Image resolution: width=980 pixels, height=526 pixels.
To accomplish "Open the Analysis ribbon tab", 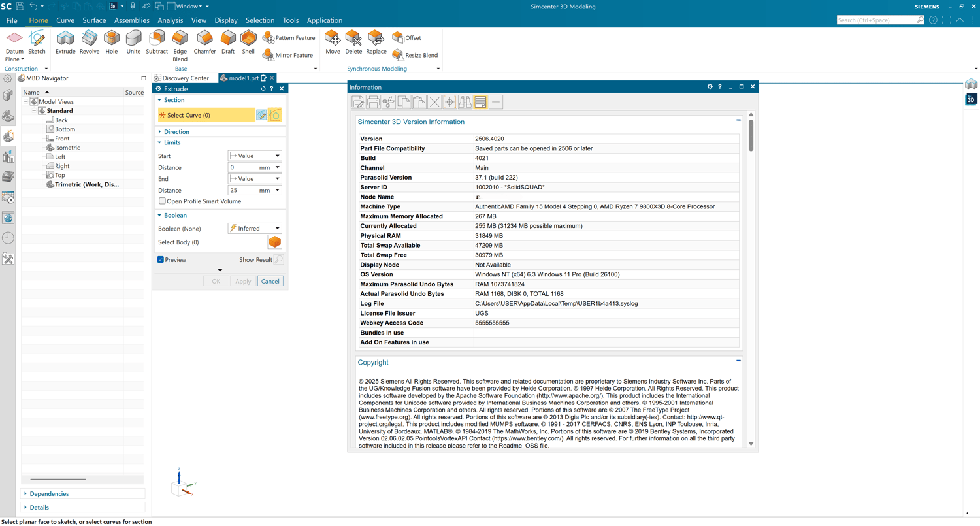I will click(x=171, y=20).
